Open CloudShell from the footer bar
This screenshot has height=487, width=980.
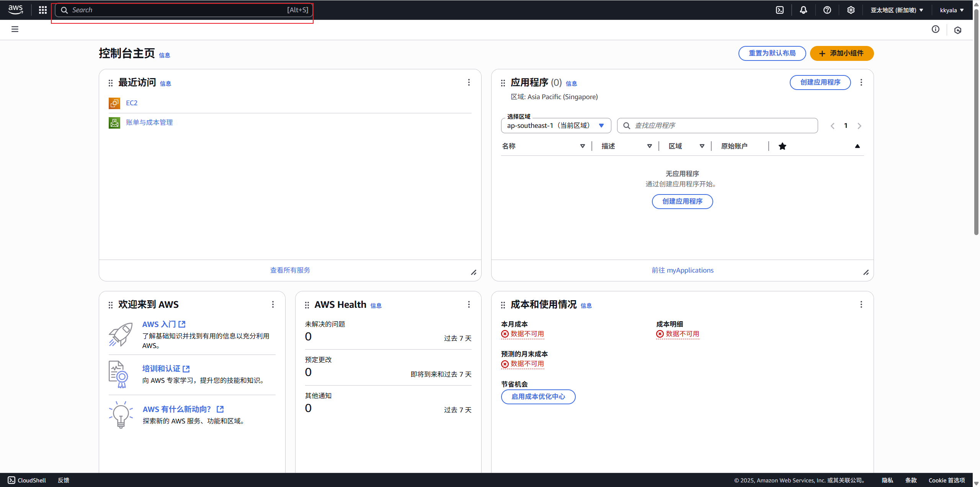pyautogui.click(x=27, y=480)
